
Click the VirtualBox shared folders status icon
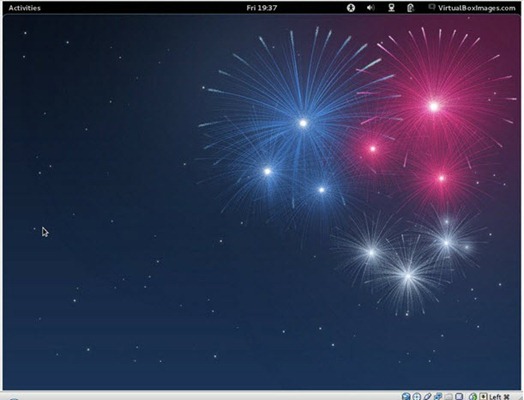pos(448,396)
